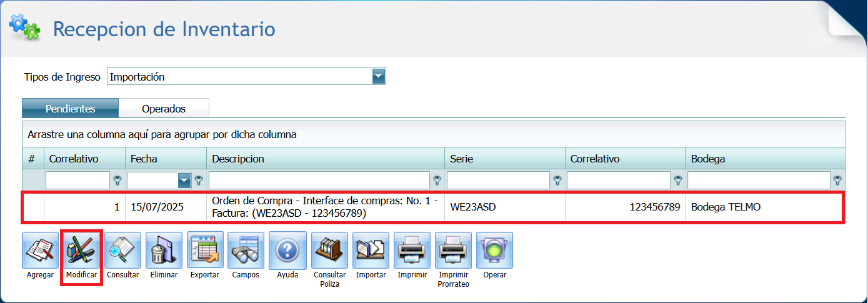Click the first Correlativo filter text box
Screen dimensions: 868x303
78,180
